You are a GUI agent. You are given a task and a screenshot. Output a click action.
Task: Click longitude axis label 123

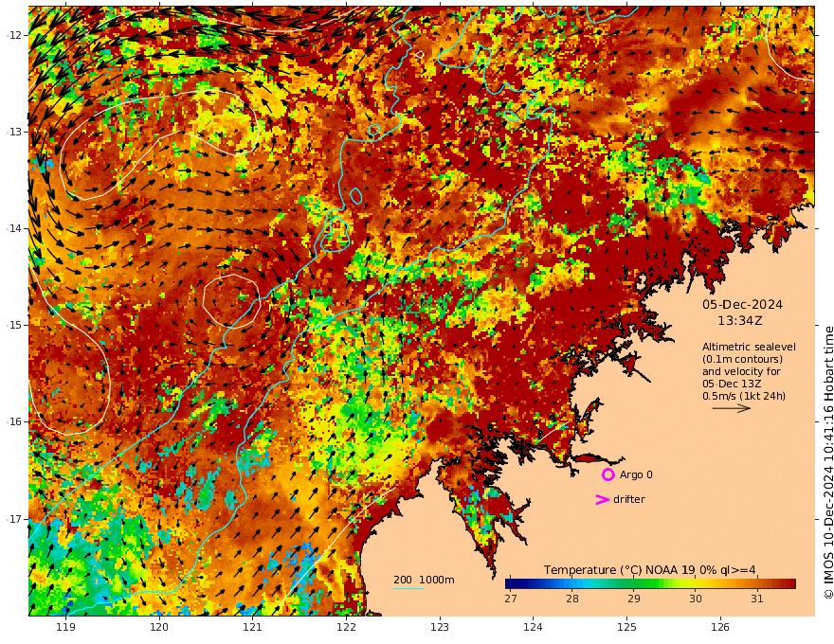click(440, 628)
